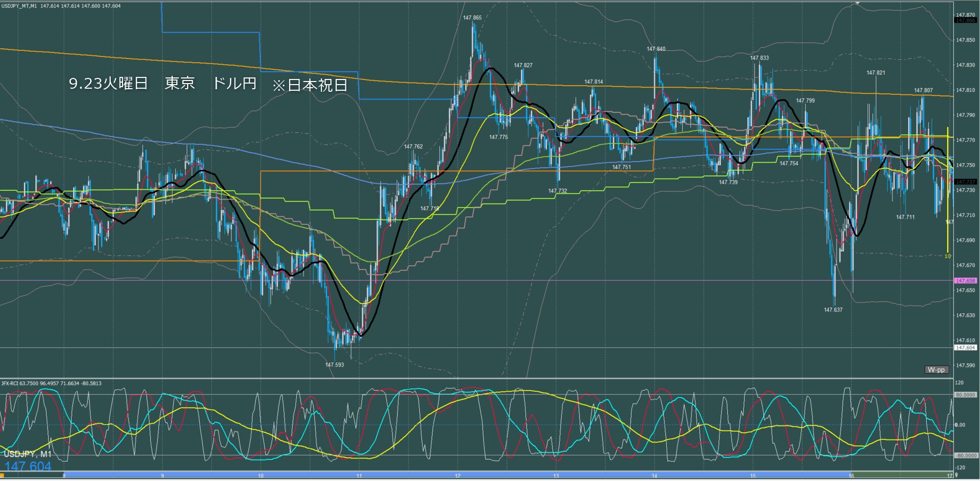Click the chart shift triangle marker at top

[857, 3]
